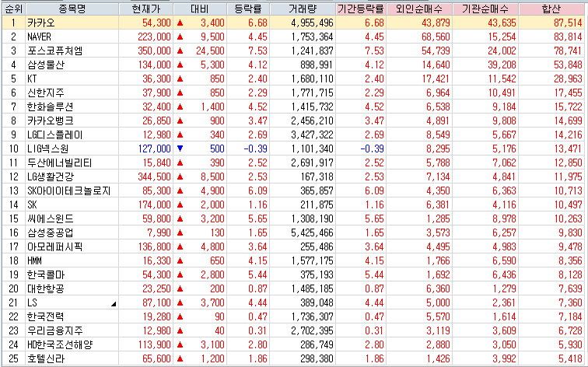Sort by the 거래량 column header
This screenshot has height=367, width=588.
pos(303,9)
